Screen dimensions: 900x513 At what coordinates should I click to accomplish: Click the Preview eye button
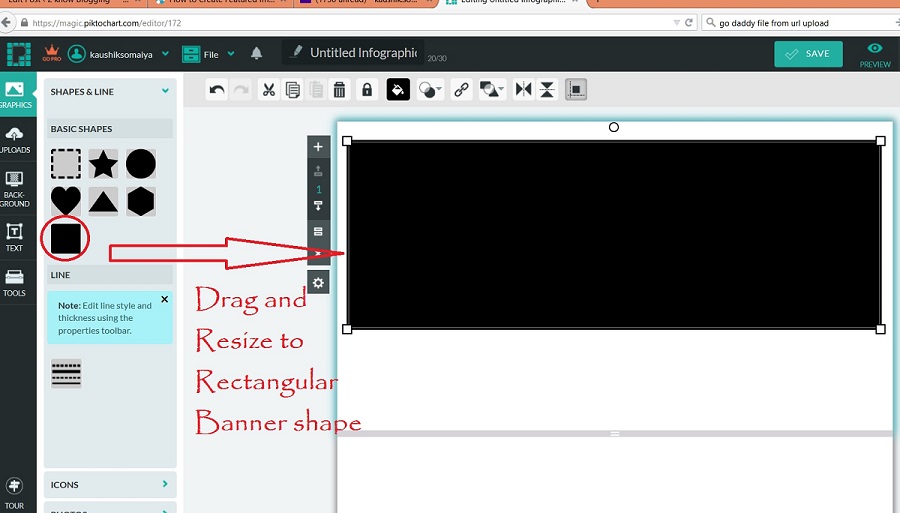click(x=875, y=55)
